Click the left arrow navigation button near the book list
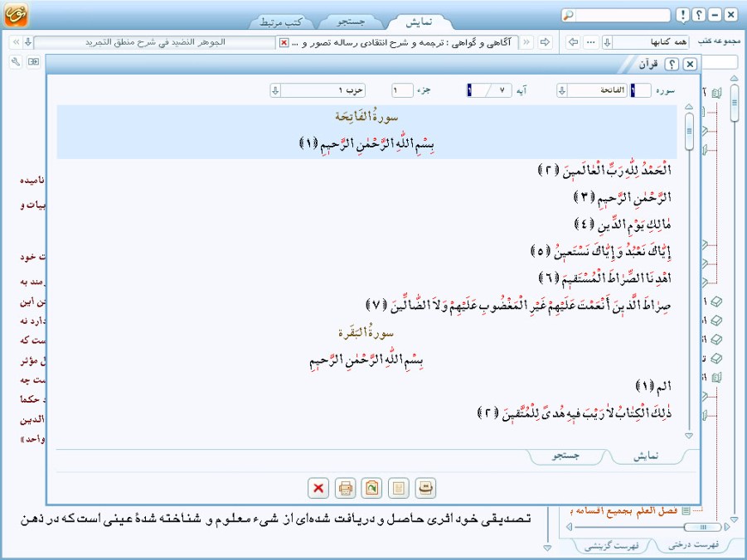Viewport: 747px width, 560px height. click(574, 42)
